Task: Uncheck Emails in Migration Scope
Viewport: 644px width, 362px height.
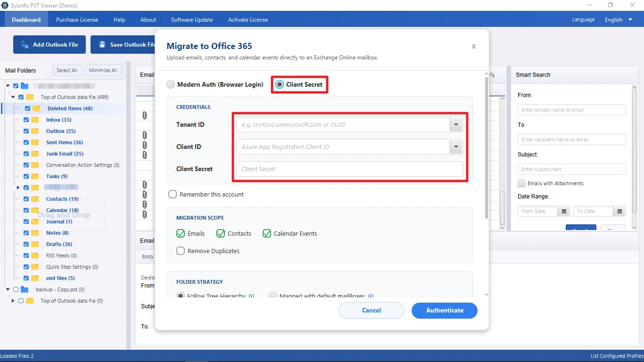Action: coord(181,233)
